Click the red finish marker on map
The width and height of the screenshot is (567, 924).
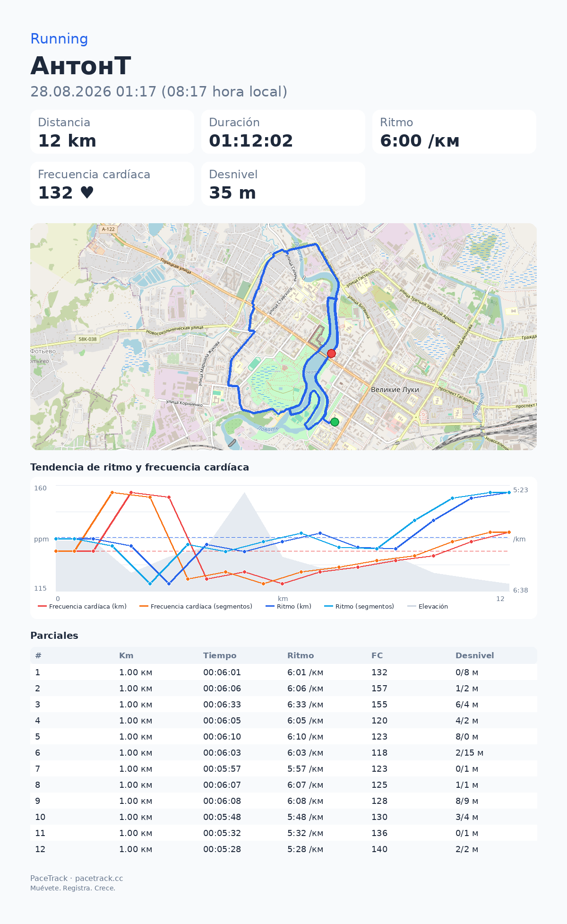pos(331,353)
